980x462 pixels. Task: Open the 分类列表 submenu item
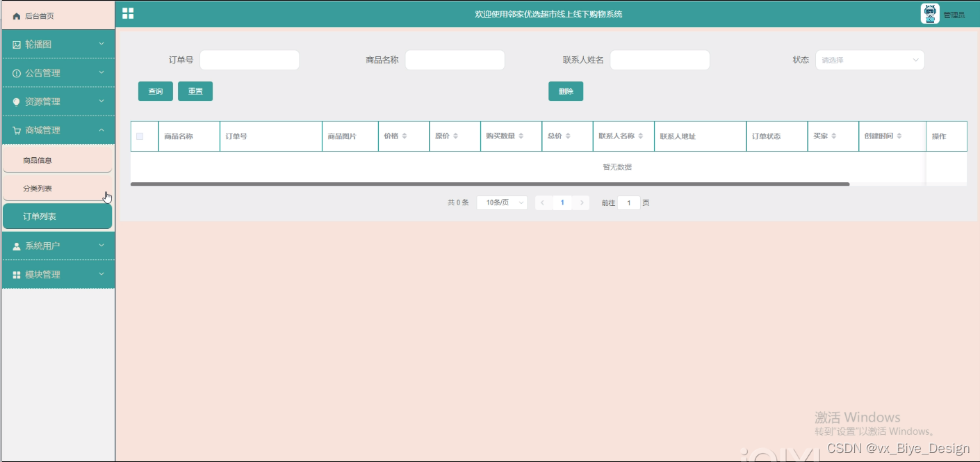tap(58, 189)
